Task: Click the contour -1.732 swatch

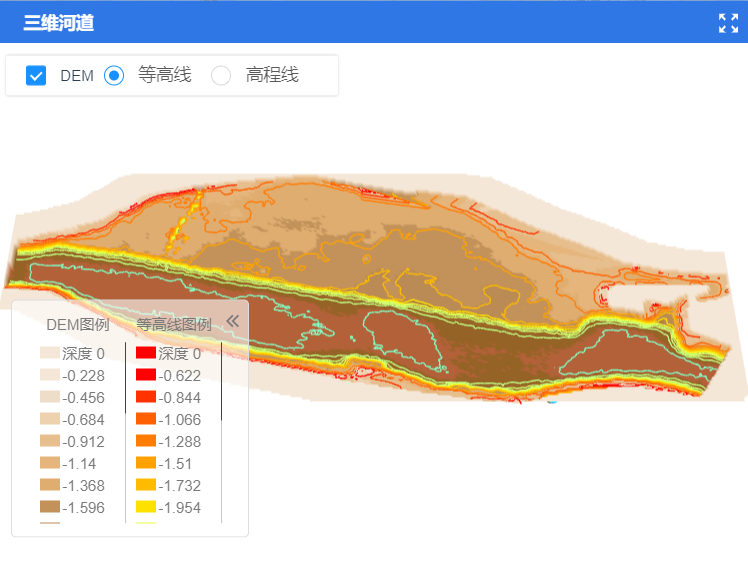Action: pyautogui.click(x=146, y=485)
